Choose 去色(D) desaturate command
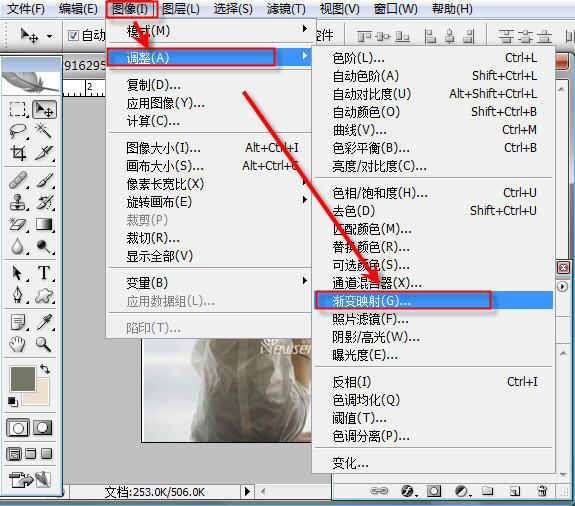 [434, 211]
